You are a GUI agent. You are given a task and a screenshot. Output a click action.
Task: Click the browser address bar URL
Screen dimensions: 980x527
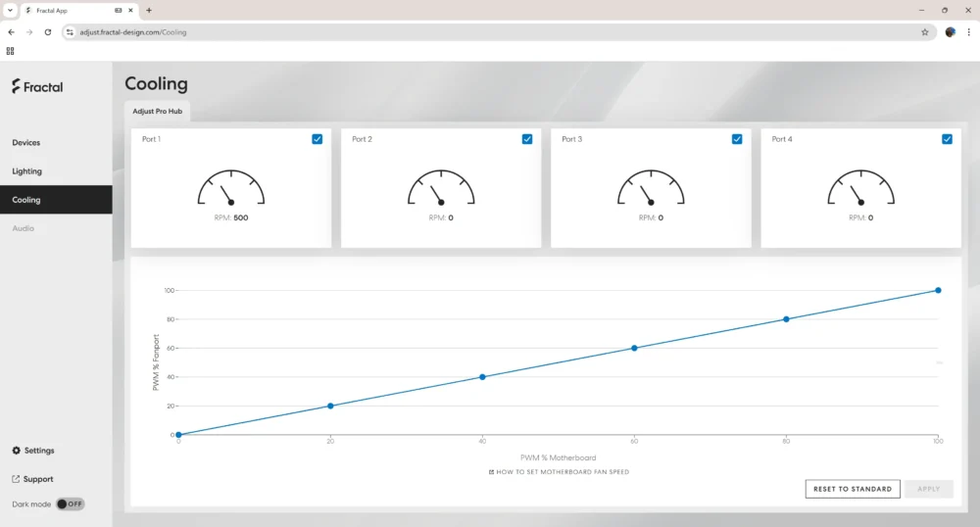(133, 32)
